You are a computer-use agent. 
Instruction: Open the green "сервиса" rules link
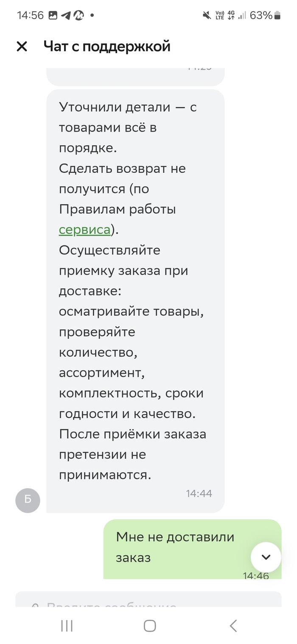tap(84, 230)
